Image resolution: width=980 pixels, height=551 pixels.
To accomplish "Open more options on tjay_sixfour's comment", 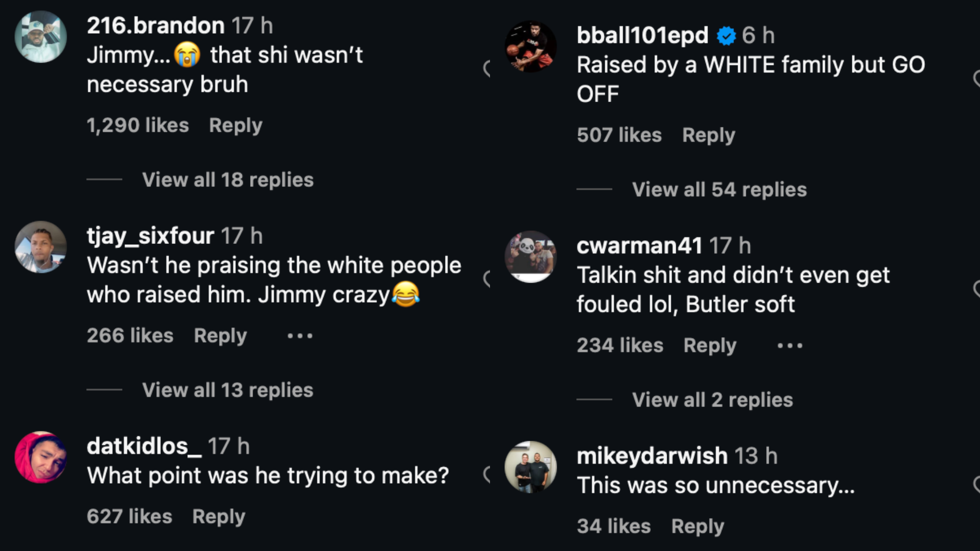I will 300,336.
